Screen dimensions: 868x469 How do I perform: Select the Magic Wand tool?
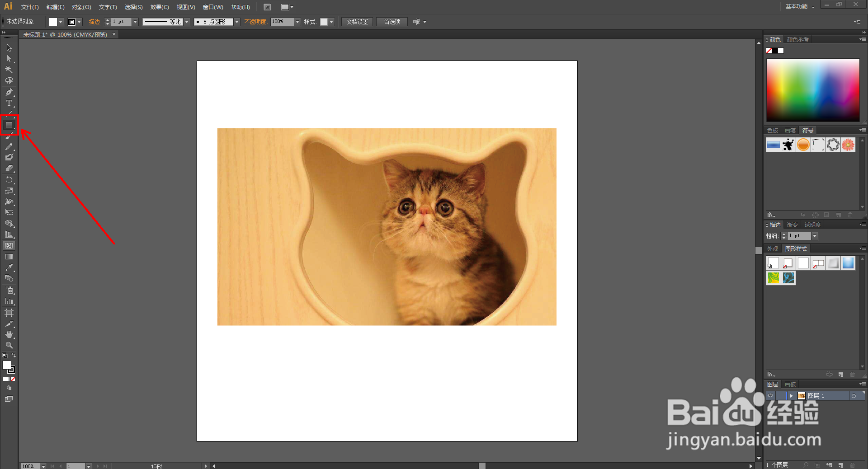tap(9, 70)
